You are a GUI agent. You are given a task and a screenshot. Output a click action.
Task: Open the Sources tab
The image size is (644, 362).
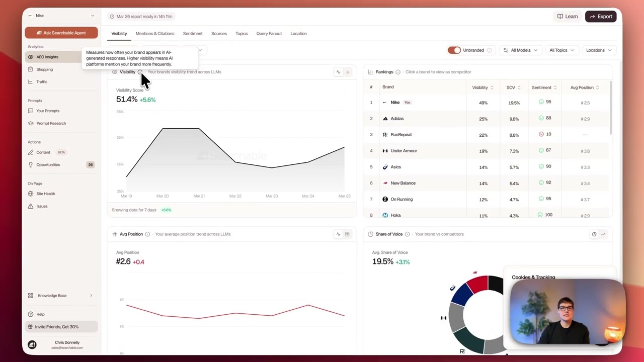219,34
